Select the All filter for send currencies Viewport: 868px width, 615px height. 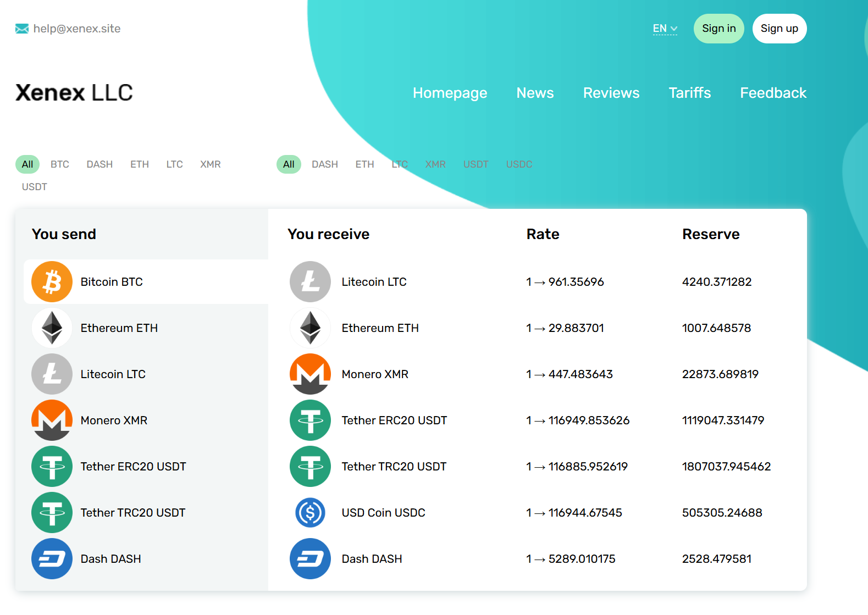pyautogui.click(x=27, y=164)
